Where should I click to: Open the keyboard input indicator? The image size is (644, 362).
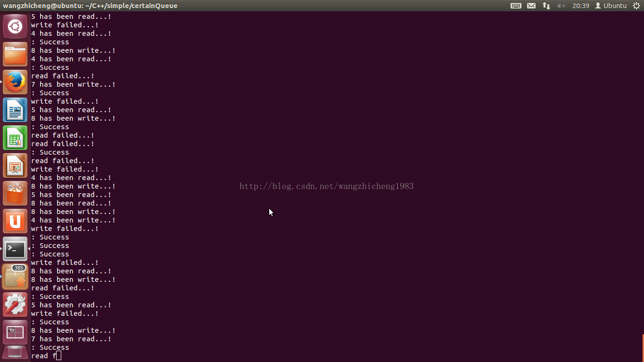point(516,6)
